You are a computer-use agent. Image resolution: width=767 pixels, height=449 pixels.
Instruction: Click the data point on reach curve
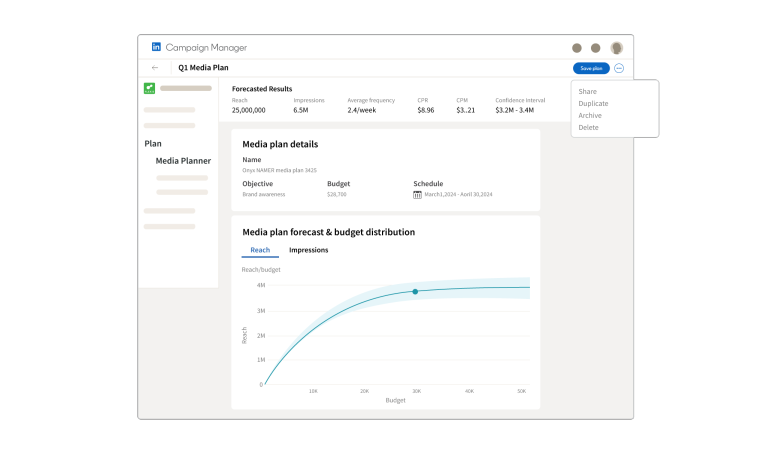pyautogui.click(x=415, y=292)
